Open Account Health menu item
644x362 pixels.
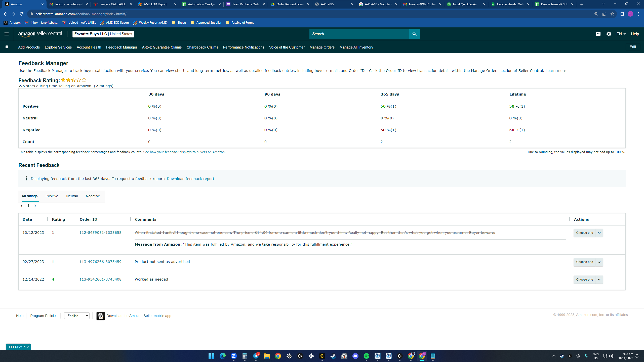coord(89,47)
